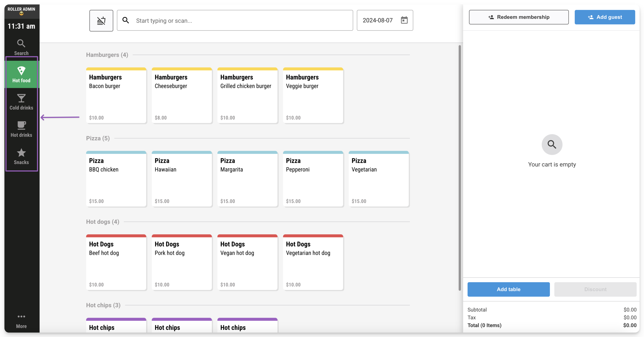
Task: Click the 2024-08-07 date field
Action: click(385, 21)
